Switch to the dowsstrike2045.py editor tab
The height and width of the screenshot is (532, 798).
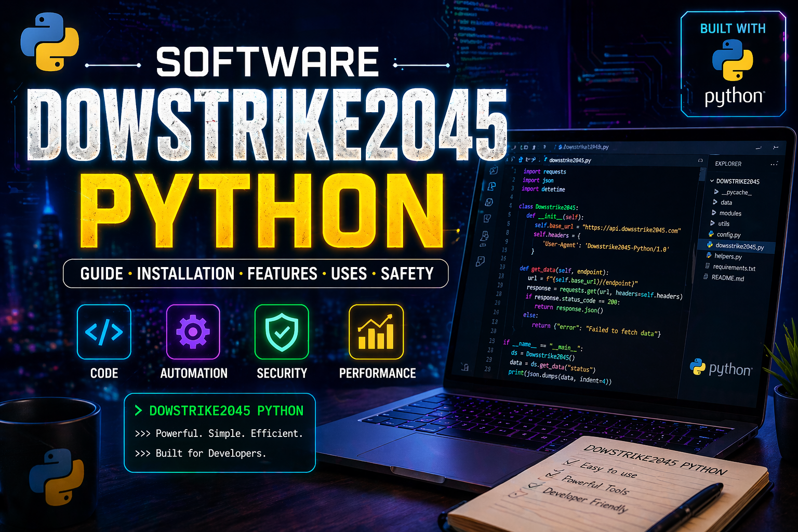(571, 159)
